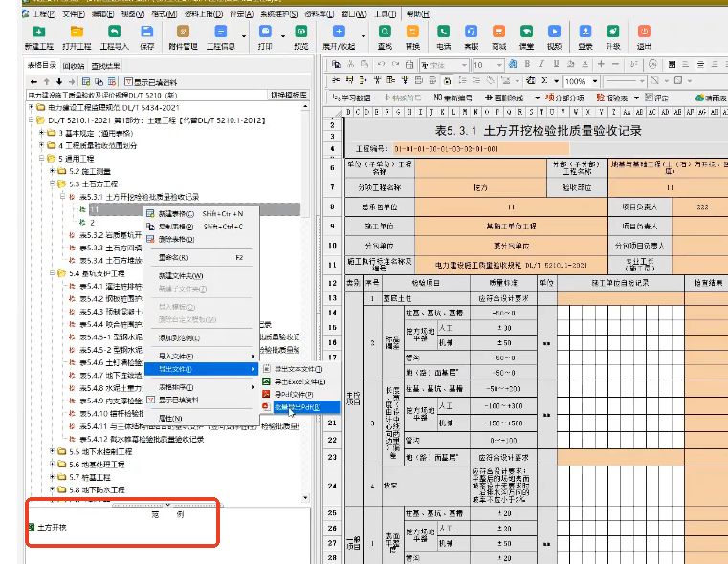Switch to the 回收站 tab
Image resolution: width=728 pixels, height=564 pixels.
74,66
